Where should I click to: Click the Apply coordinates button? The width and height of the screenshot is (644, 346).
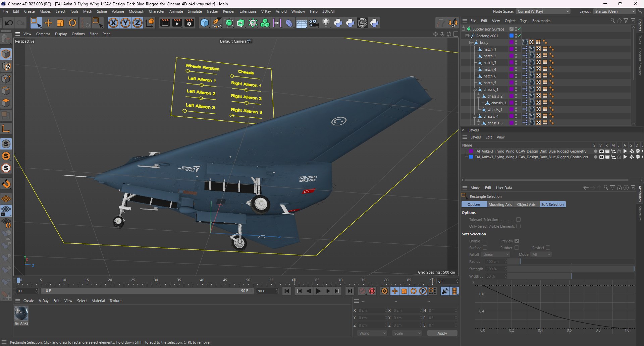tap(442, 333)
